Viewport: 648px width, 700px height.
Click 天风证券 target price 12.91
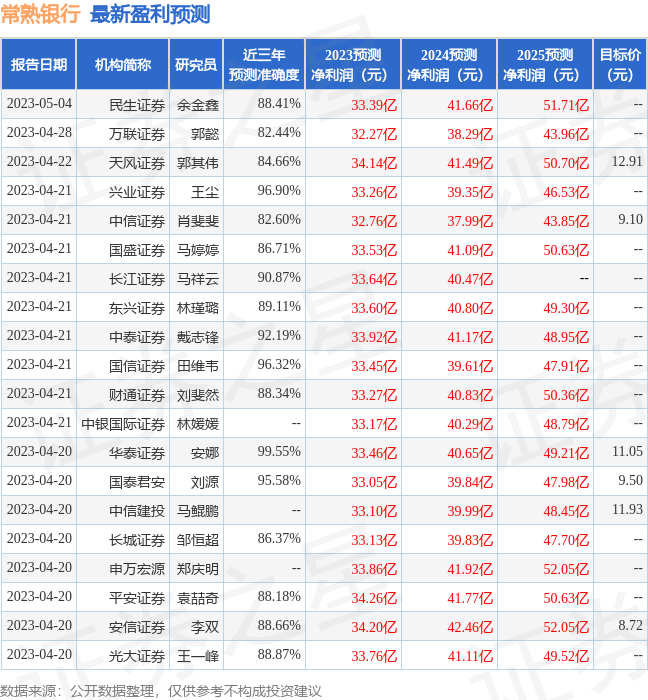click(627, 162)
